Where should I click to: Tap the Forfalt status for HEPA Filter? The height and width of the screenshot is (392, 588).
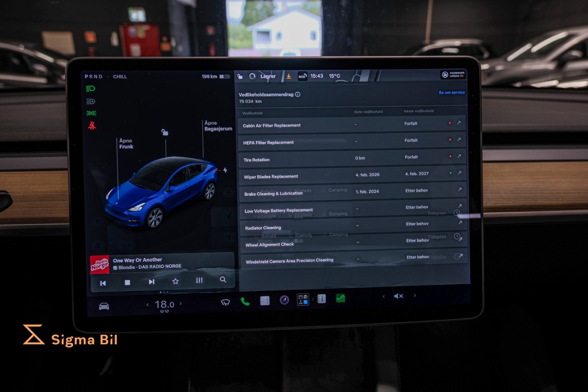point(411,140)
